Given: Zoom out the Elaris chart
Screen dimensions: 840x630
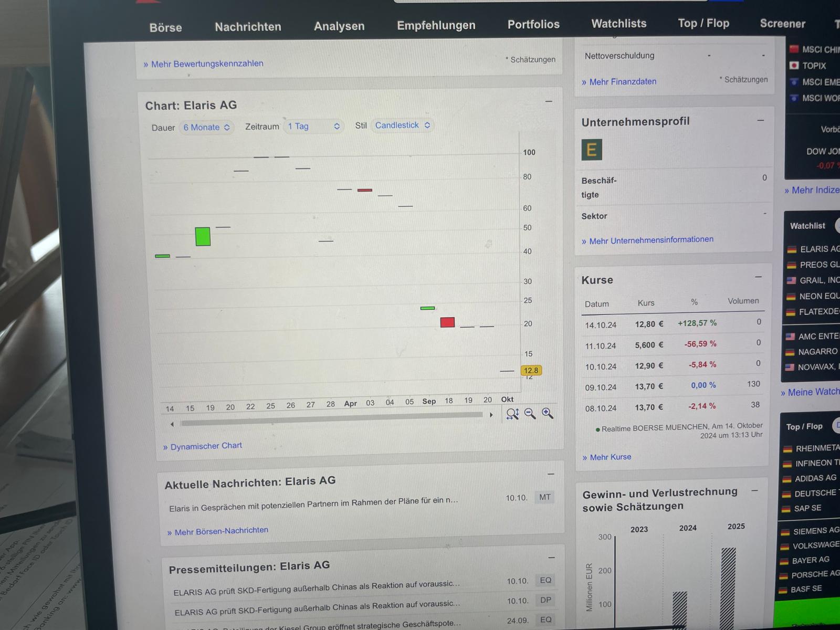Looking at the screenshot, I should tap(530, 414).
